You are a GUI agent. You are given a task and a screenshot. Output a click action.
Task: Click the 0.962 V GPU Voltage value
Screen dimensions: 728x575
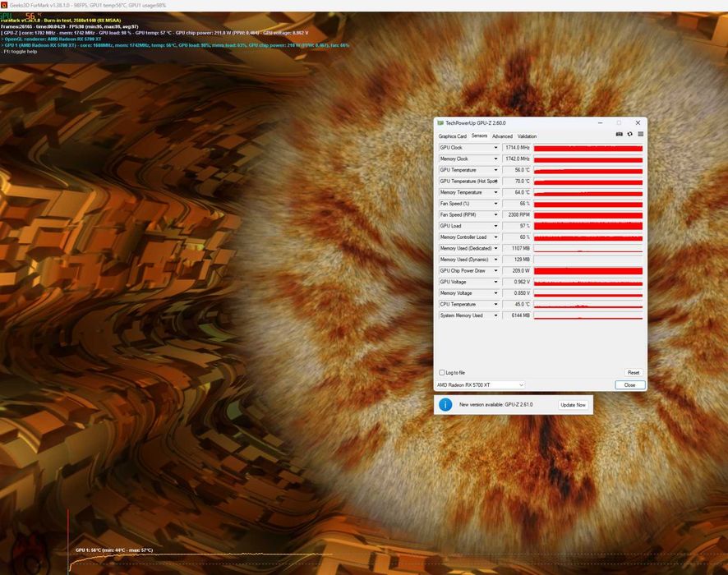pyautogui.click(x=517, y=282)
